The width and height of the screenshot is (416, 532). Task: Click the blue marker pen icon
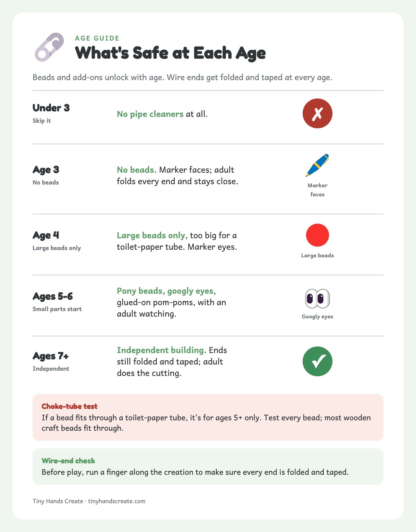pyautogui.click(x=318, y=165)
